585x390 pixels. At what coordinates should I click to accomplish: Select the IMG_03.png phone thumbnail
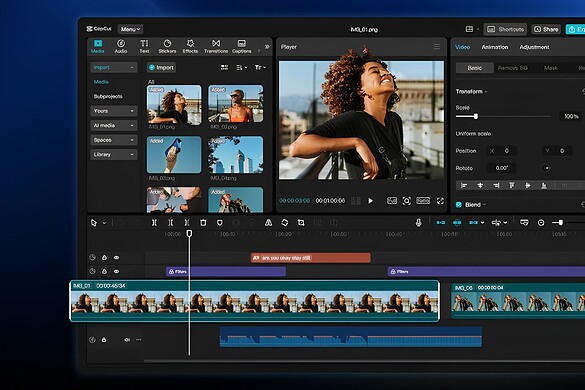tap(174, 155)
